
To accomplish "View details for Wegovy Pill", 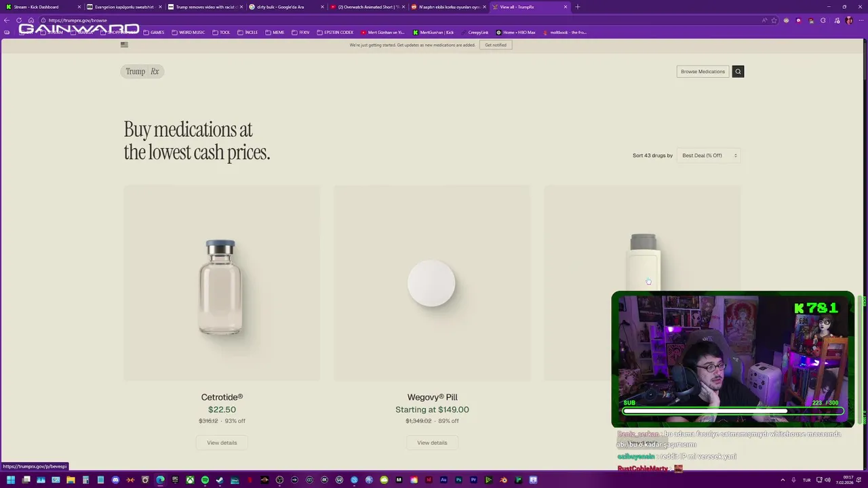I will (x=432, y=443).
